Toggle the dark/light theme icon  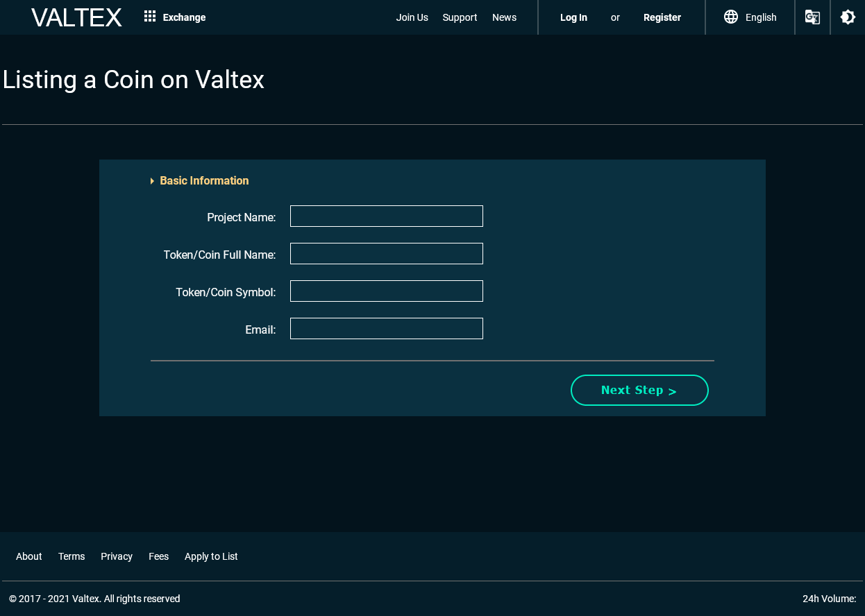tap(848, 17)
